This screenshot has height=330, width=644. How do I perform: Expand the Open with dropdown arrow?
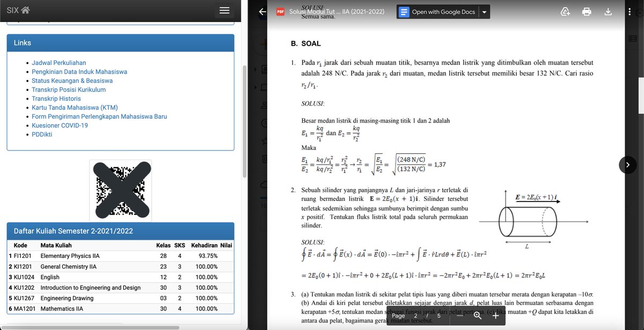(x=485, y=12)
